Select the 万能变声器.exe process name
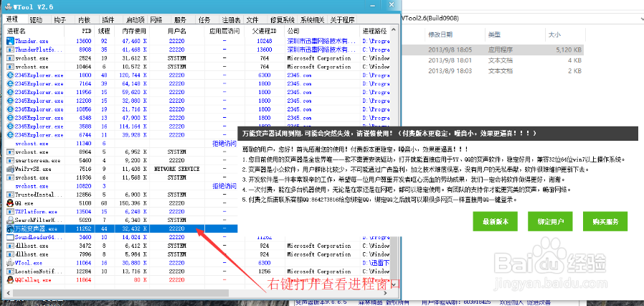Viewport: 644px width, 306px height. point(36,228)
